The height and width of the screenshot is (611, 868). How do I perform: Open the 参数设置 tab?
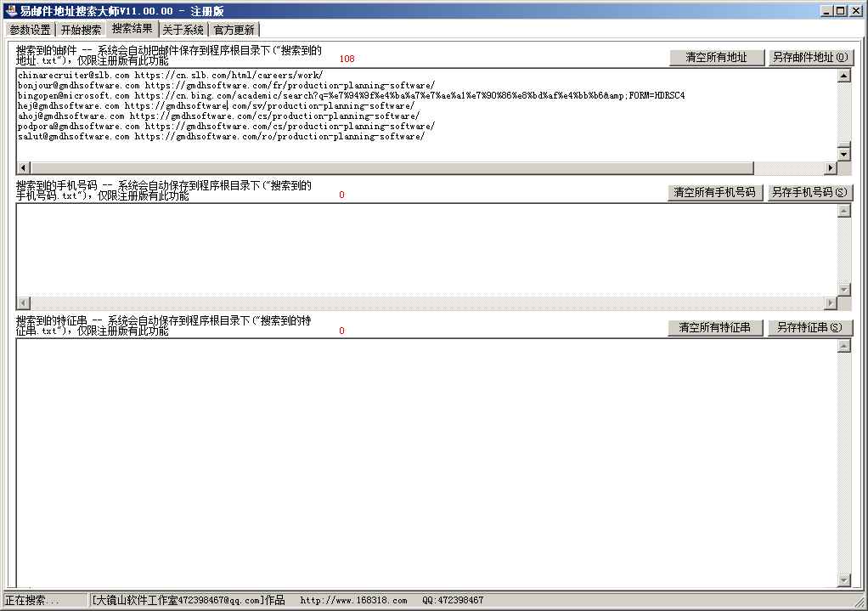coord(30,30)
